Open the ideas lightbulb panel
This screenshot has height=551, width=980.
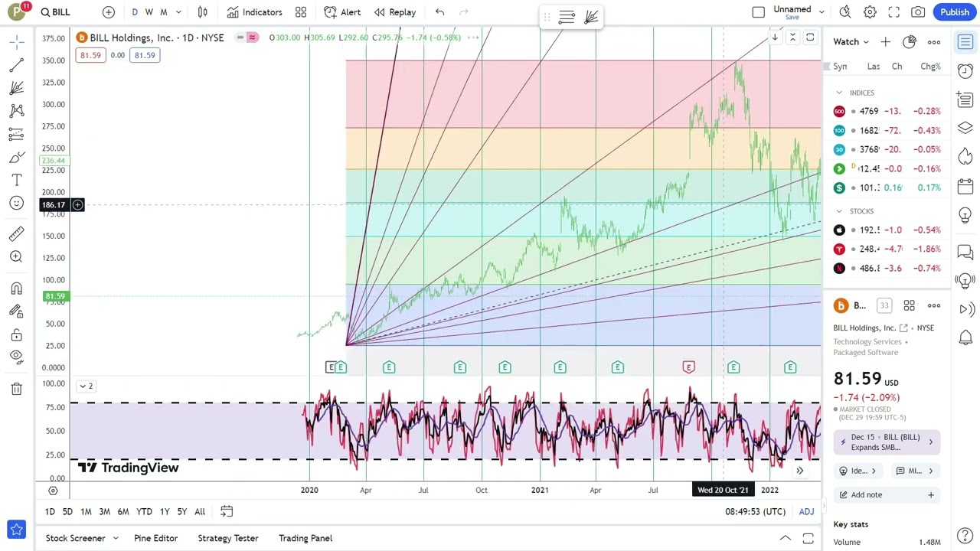[x=965, y=215]
